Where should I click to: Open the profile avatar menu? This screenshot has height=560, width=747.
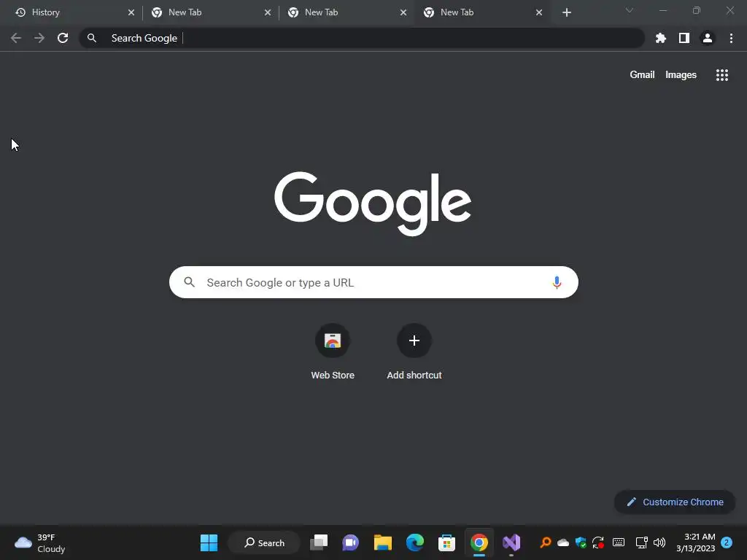(x=707, y=38)
